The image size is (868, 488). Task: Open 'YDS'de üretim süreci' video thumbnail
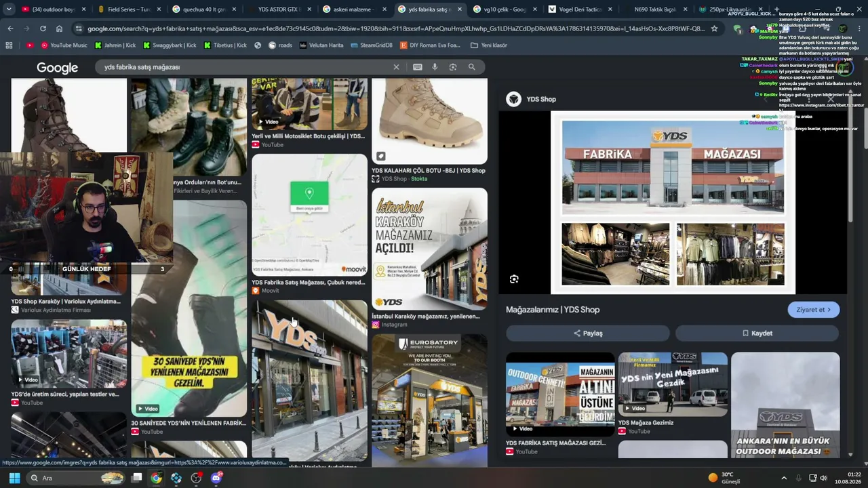coord(68,353)
